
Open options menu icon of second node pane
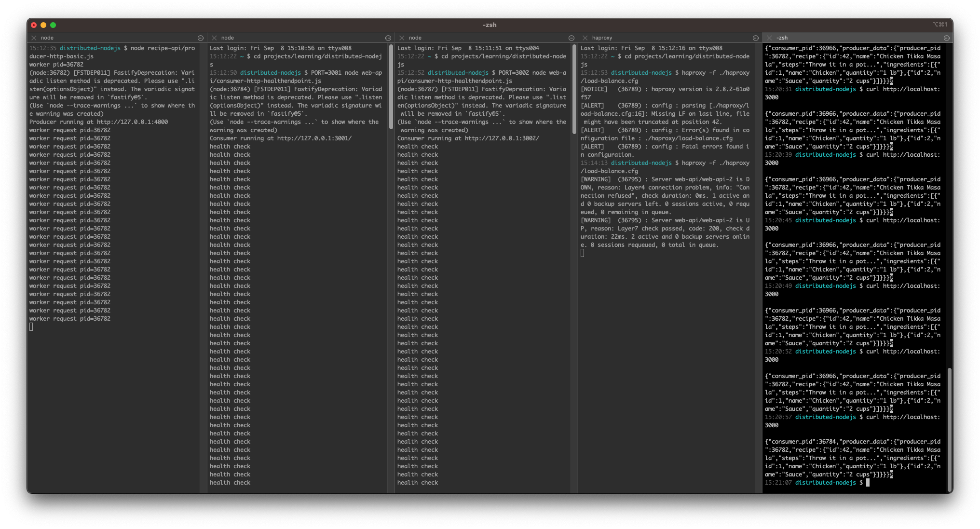(x=388, y=38)
